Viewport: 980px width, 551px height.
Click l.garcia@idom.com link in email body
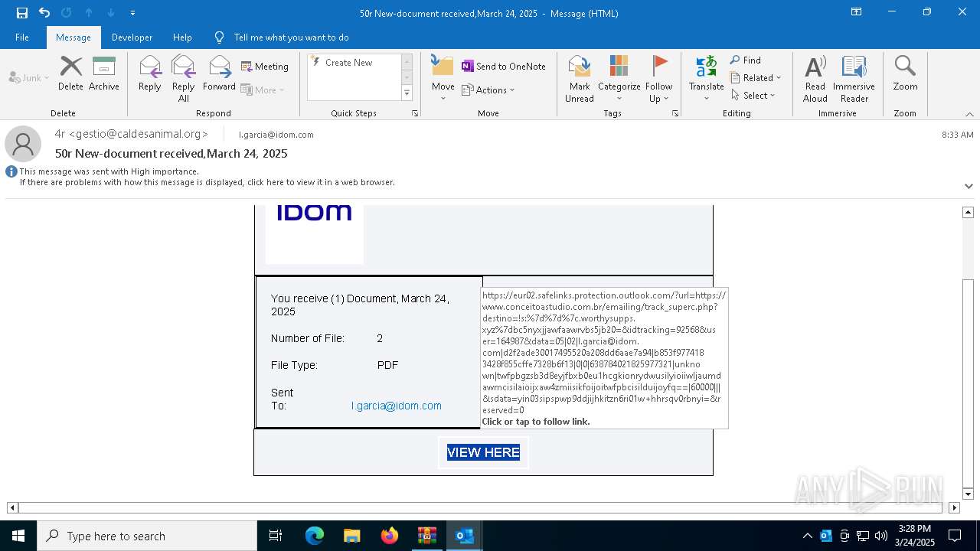point(397,406)
